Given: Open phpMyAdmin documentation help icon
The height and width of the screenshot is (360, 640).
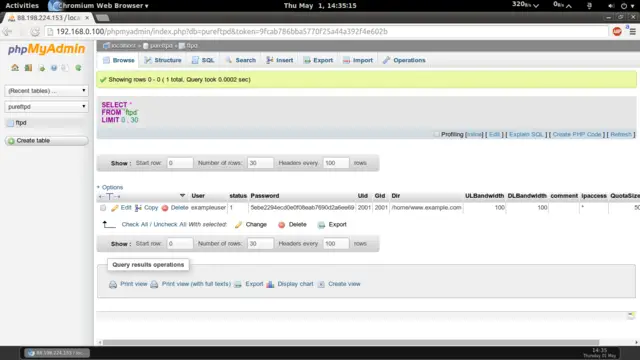Looking at the screenshot, I should pyautogui.click(x=54, y=68).
